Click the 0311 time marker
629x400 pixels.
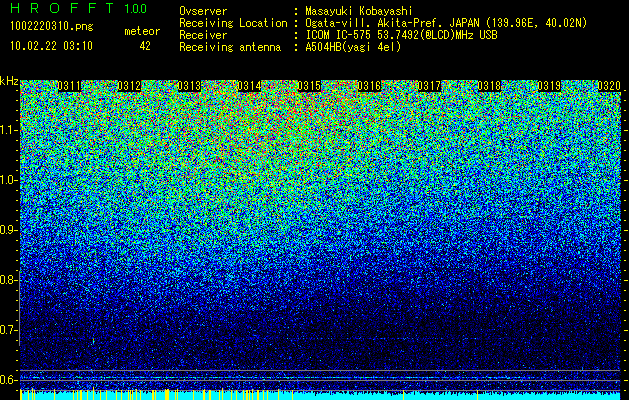point(69,86)
